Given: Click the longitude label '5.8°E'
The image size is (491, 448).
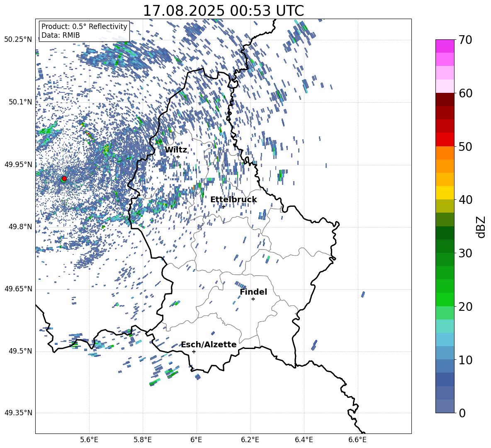Looking at the screenshot, I should [143, 440].
